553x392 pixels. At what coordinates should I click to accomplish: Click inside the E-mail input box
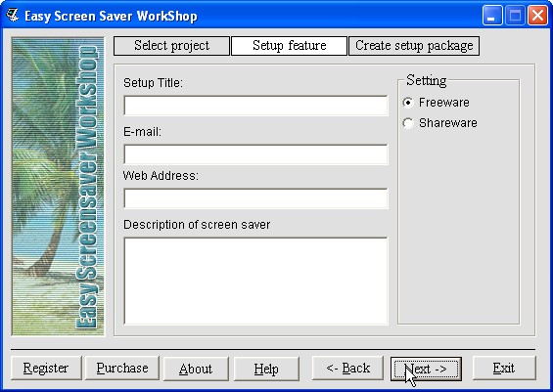pos(255,154)
